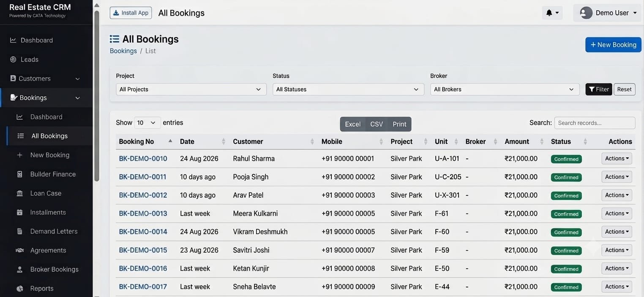Open the Broker filter dropdown
Screen dimensions: 644x297
(x=505, y=89)
